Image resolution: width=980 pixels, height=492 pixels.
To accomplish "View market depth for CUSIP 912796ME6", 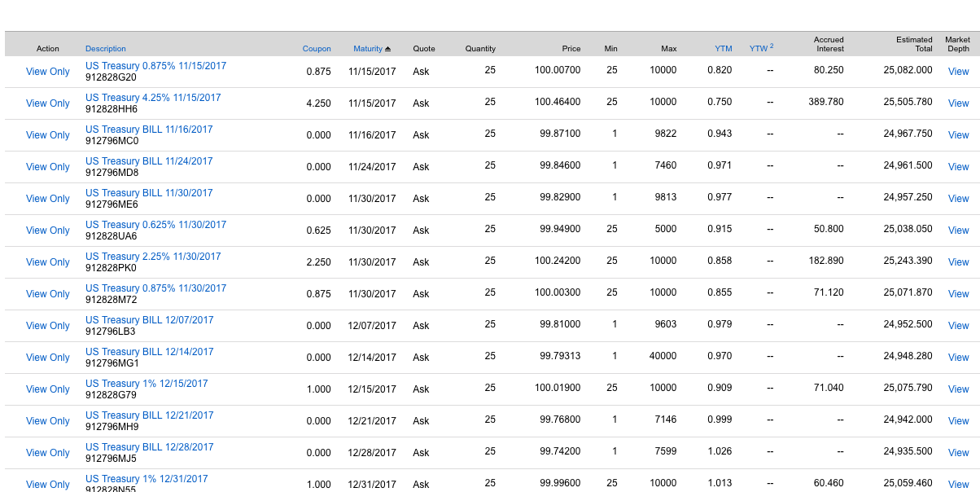I will (x=958, y=199).
